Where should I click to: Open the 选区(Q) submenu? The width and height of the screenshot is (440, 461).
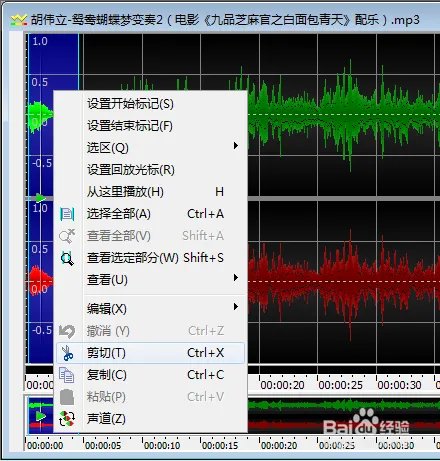[151, 148]
